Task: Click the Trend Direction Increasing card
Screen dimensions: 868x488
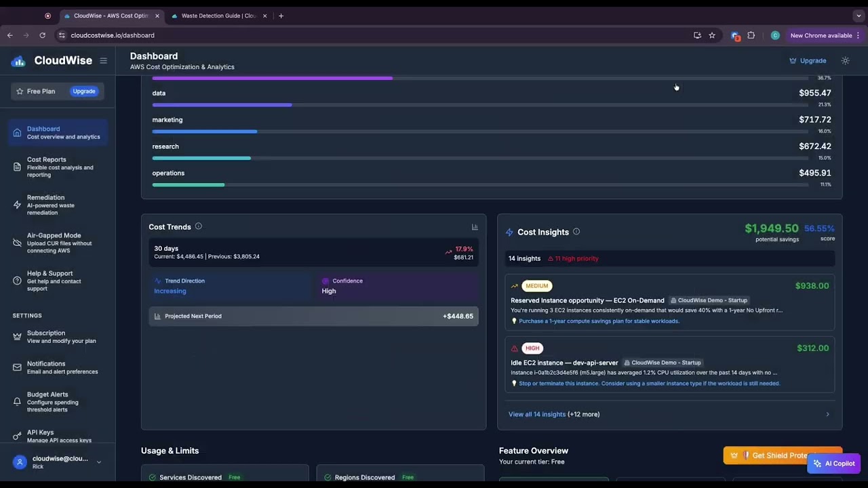Action: (230, 286)
